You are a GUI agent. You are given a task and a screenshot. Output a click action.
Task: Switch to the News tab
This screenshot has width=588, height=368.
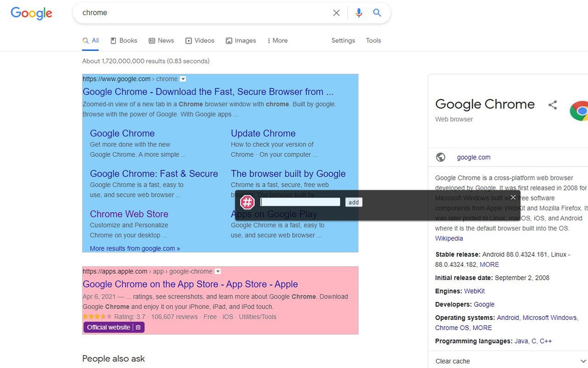[x=161, y=40]
